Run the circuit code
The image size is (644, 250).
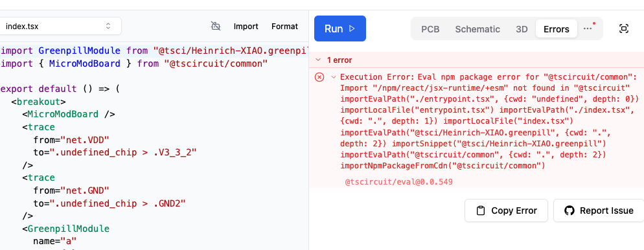click(x=340, y=28)
